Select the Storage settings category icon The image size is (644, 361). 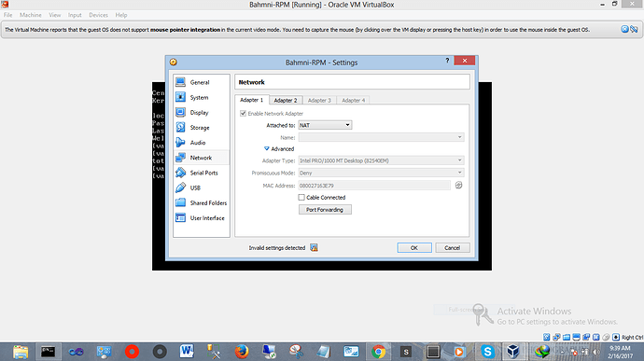click(x=180, y=127)
